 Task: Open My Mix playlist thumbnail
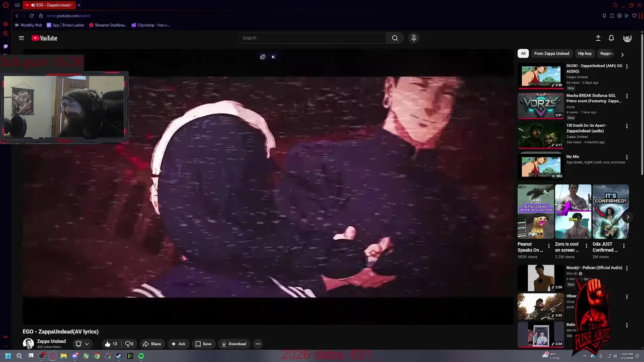point(541,166)
